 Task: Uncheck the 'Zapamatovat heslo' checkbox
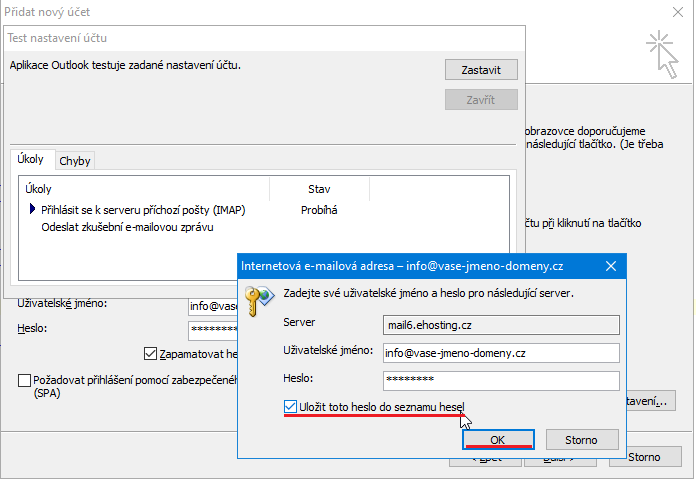[151, 353]
